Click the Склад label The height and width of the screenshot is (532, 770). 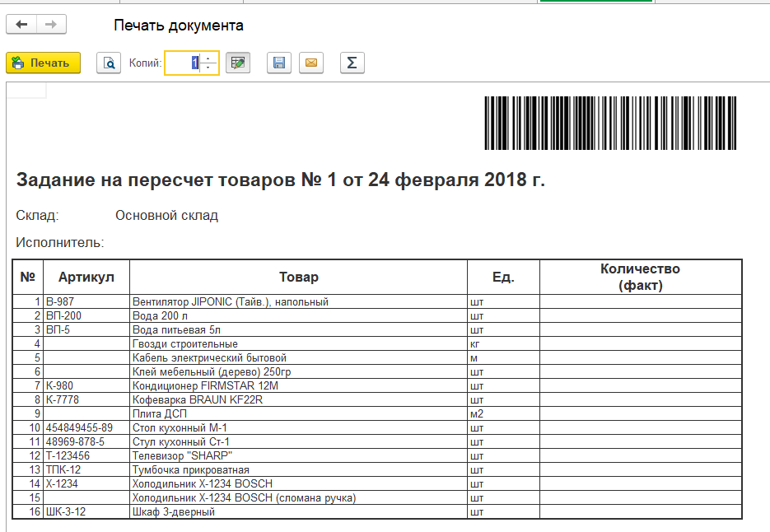(x=37, y=215)
